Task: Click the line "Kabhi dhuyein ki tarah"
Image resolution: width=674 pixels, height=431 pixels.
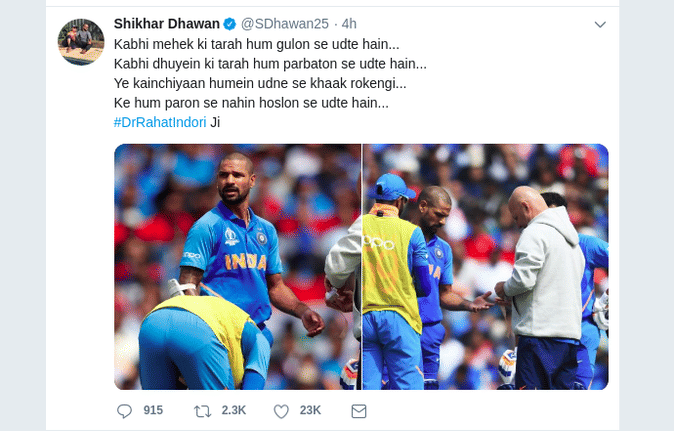Action: (270, 64)
